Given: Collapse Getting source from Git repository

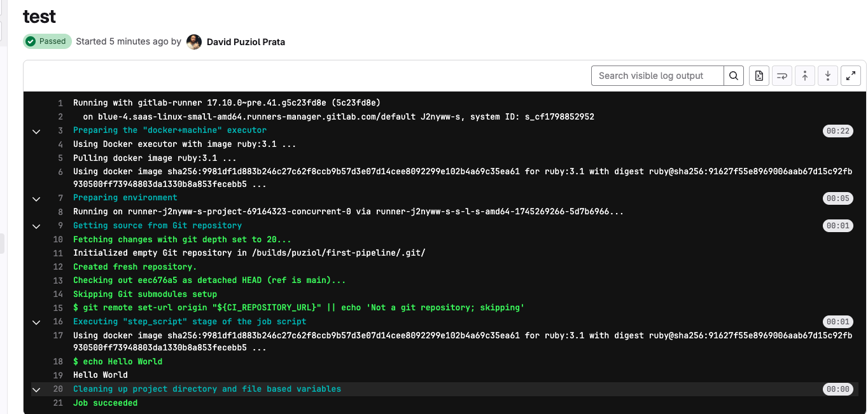Looking at the screenshot, I should click(x=36, y=226).
